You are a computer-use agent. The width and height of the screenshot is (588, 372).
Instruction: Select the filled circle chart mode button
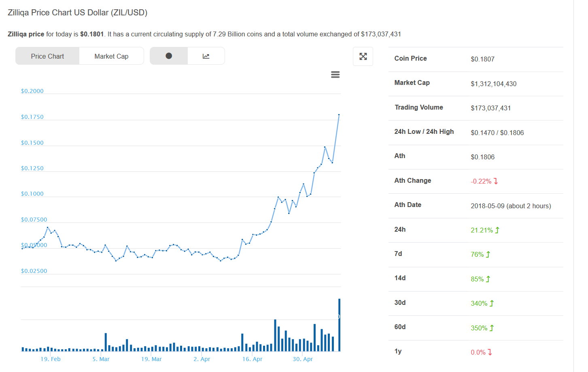pos(169,56)
